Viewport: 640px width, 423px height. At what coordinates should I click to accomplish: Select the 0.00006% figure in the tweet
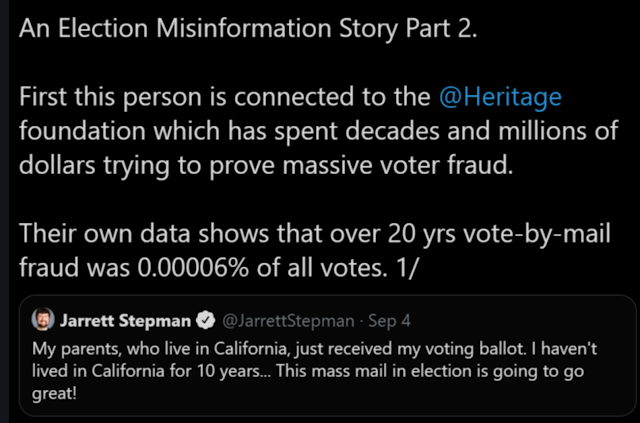coord(193,268)
